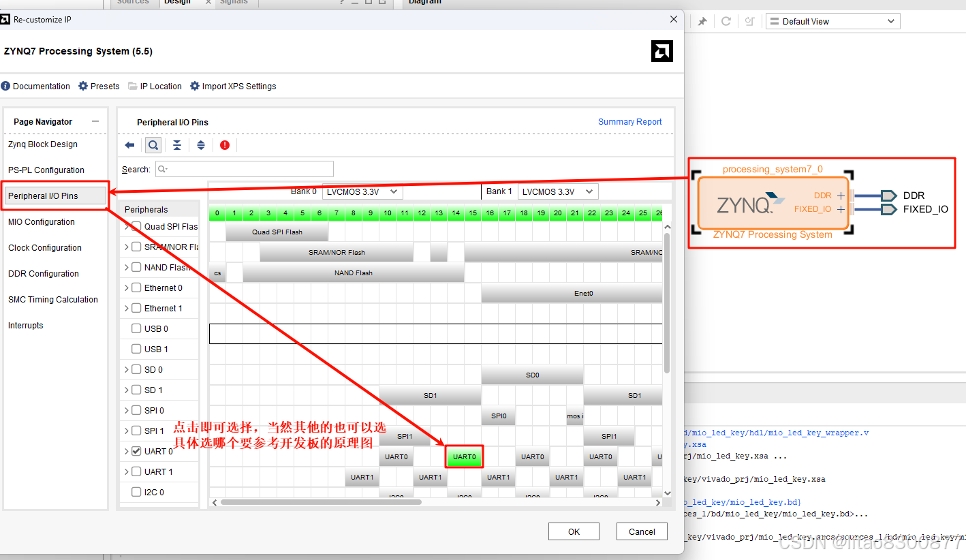Click the horizontal scrollbar under pin grid
The width and height of the screenshot is (966, 560).
click(x=321, y=502)
